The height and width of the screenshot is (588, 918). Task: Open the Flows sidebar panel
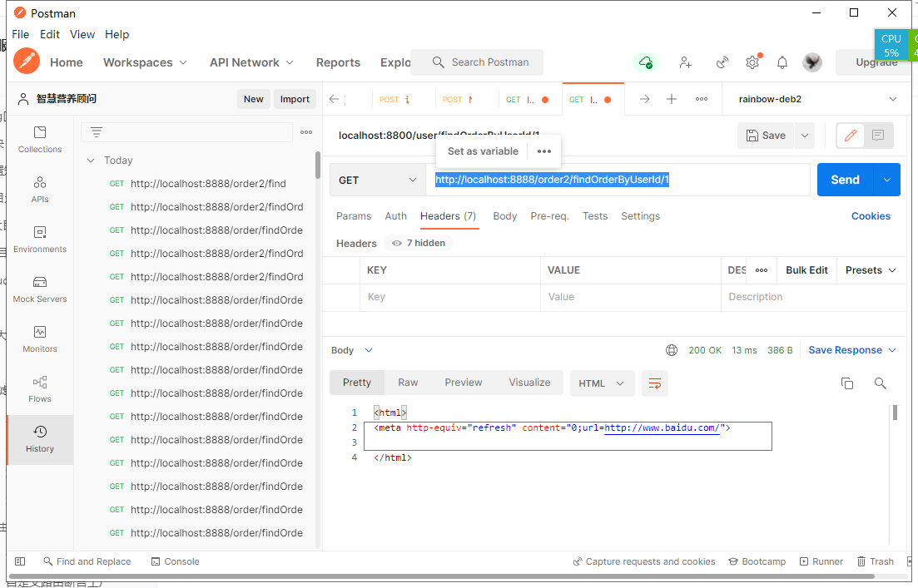point(40,388)
